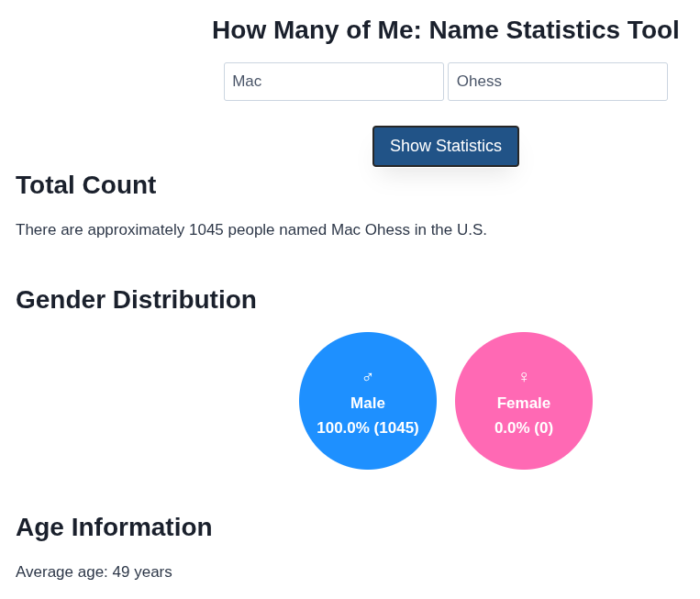The width and height of the screenshot is (700, 599).
Task: Click the 0.0% (0) female percentage
Action: coord(524,428)
